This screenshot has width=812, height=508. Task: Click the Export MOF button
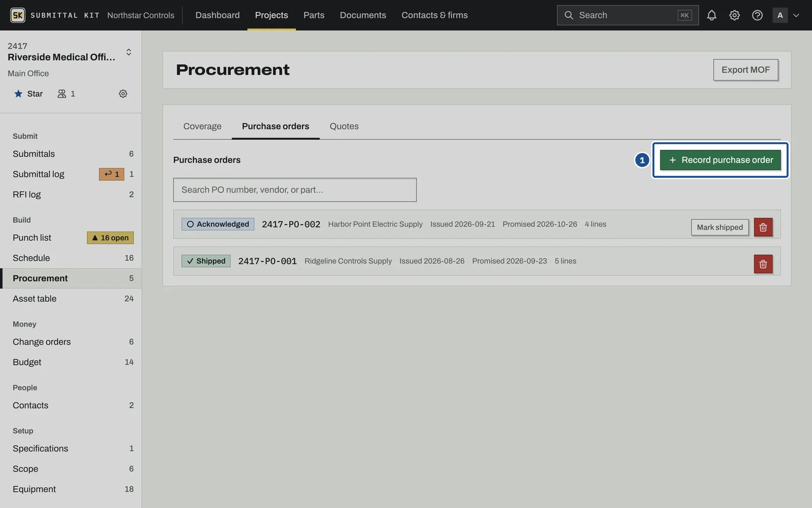tap(746, 70)
